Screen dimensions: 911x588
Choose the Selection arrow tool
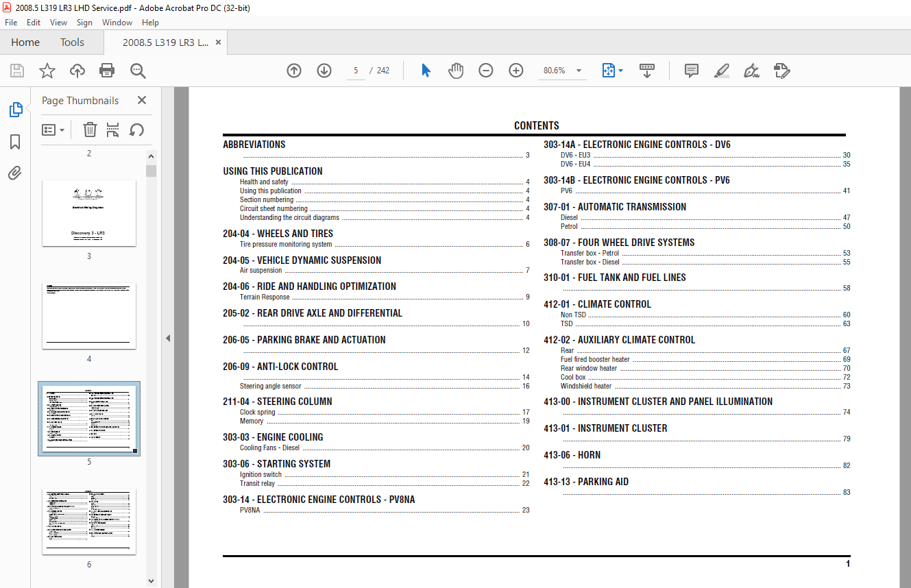pyautogui.click(x=426, y=71)
